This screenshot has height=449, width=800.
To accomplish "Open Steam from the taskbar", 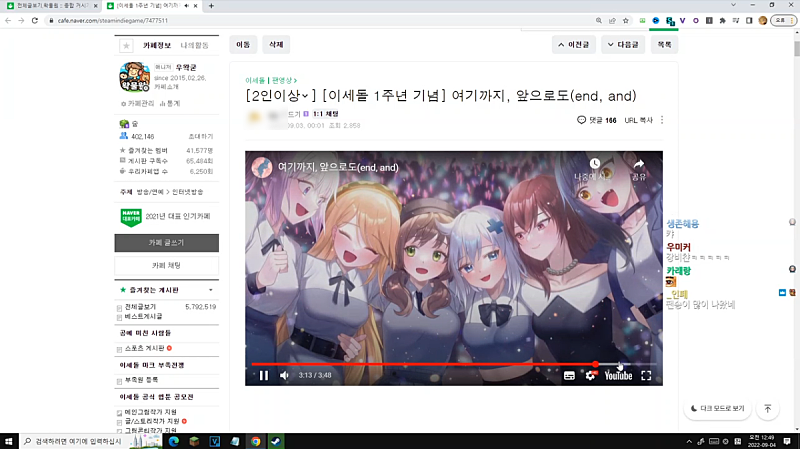I will (x=276, y=441).
